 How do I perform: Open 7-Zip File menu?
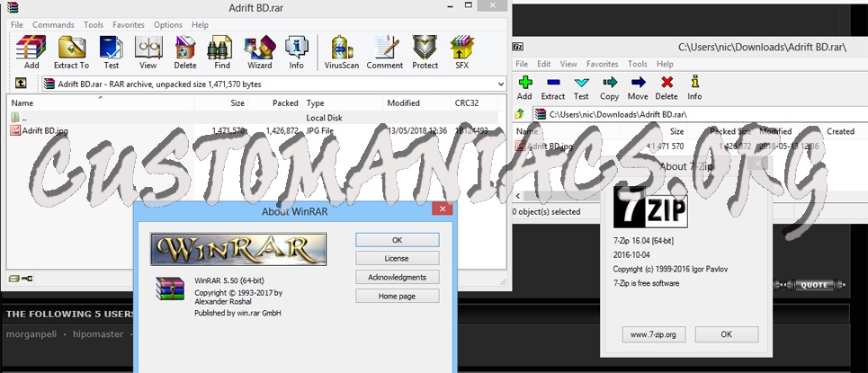click(522, 64)
